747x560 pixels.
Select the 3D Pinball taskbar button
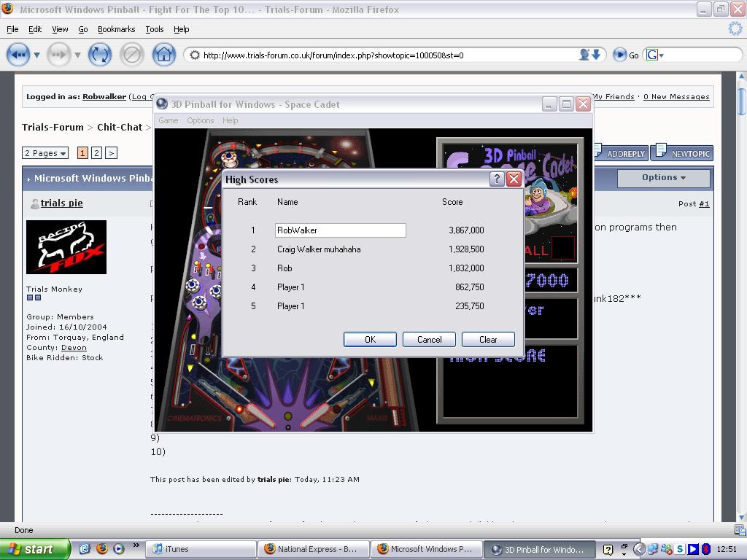tap(539, 549)
